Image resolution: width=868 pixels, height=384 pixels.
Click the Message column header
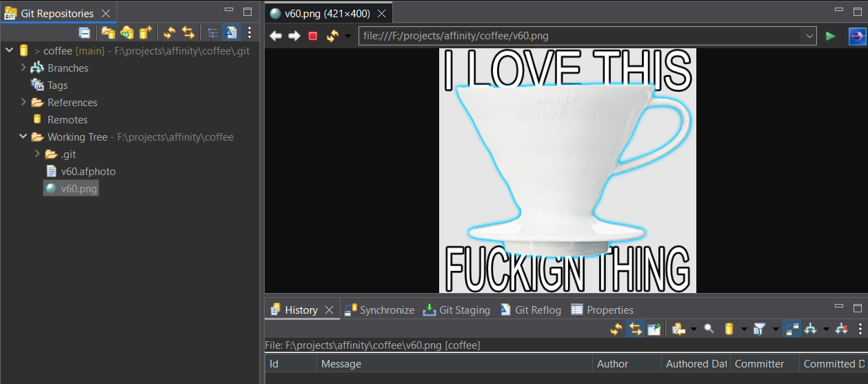(x=454, y=364)
